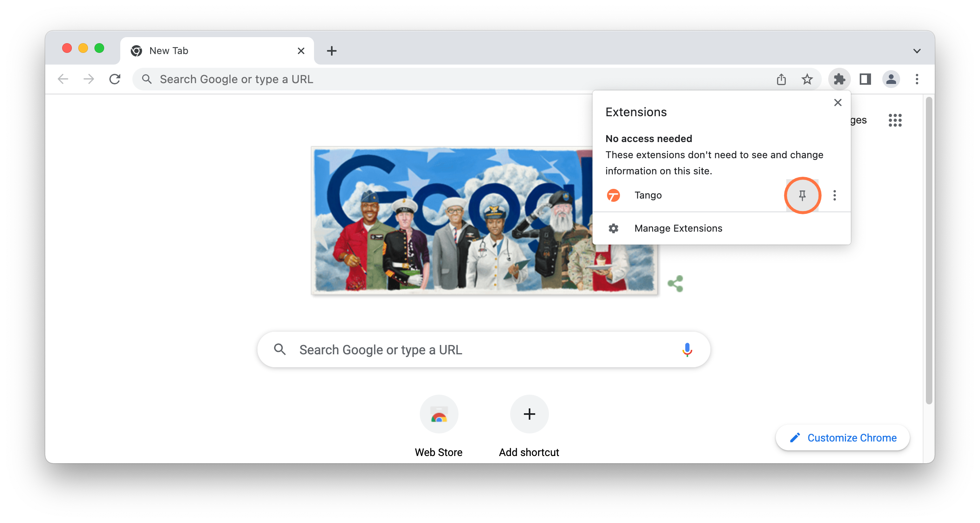Image resolution: width=980 pixels, height=523 pixels.
Task: Open the Web Store shortcut
Action: coord(439,426)
